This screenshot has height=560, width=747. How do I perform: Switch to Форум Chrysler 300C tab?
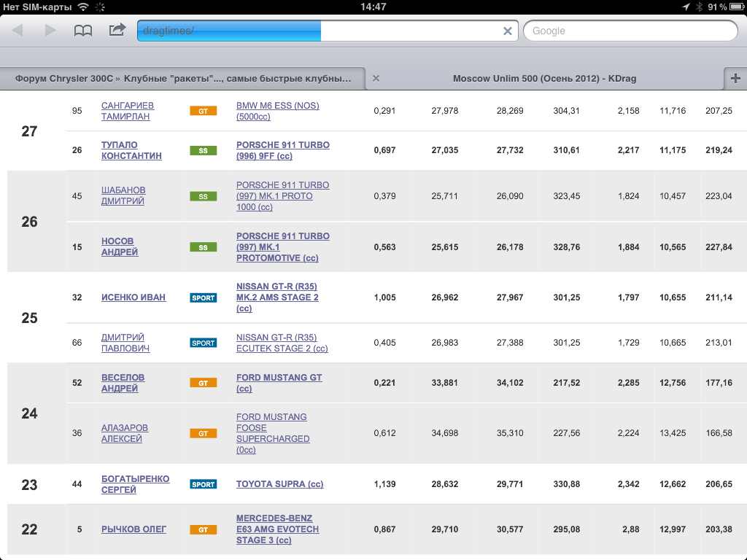(183, 79)
